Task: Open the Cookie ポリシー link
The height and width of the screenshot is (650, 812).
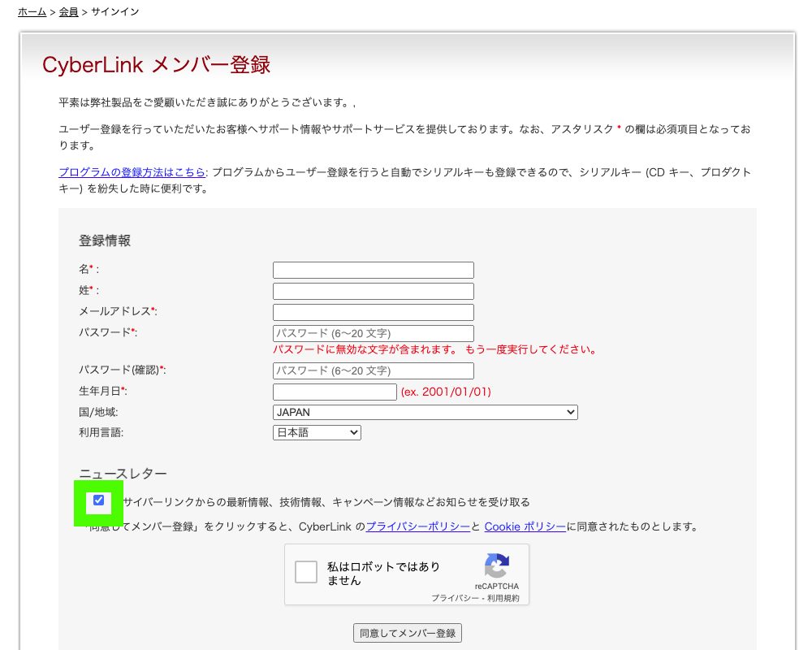Action: pyautogui.click(x=525, y=526)
